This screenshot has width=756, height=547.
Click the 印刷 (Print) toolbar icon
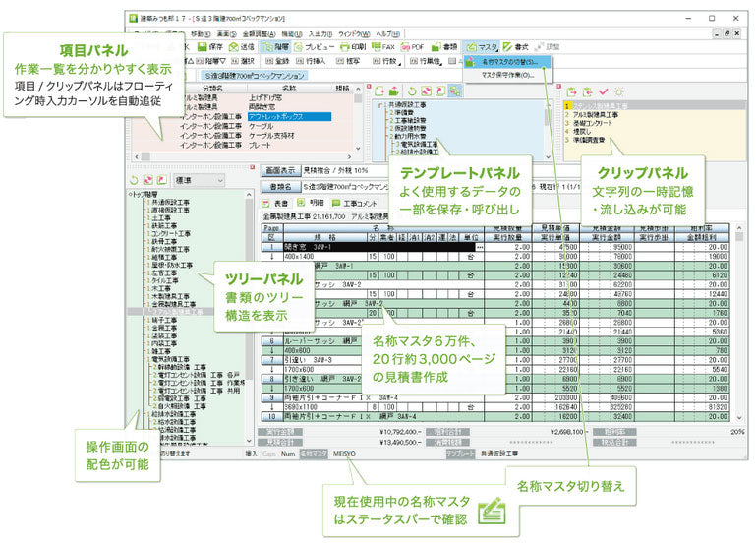tap(348, 46)
